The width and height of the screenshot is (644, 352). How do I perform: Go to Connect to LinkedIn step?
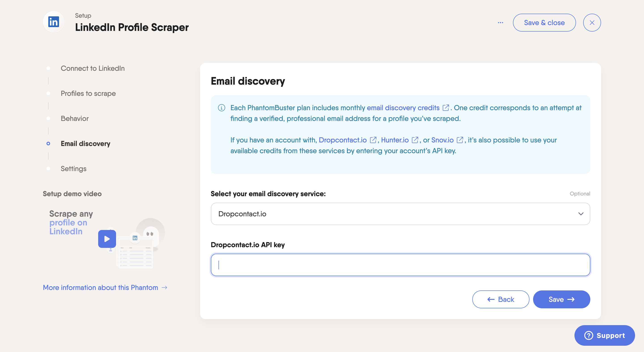(93, 68)
